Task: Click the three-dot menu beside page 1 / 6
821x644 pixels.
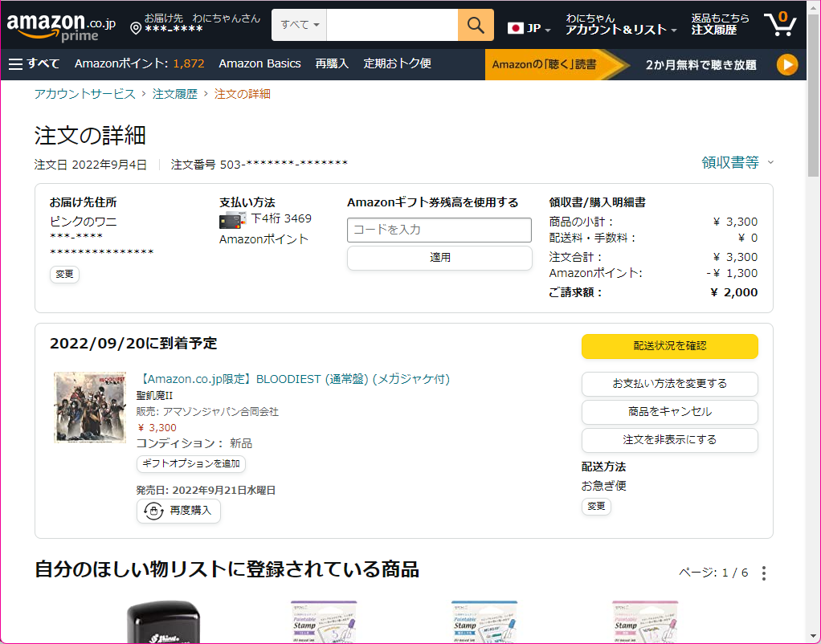Action: click(764, 573)
